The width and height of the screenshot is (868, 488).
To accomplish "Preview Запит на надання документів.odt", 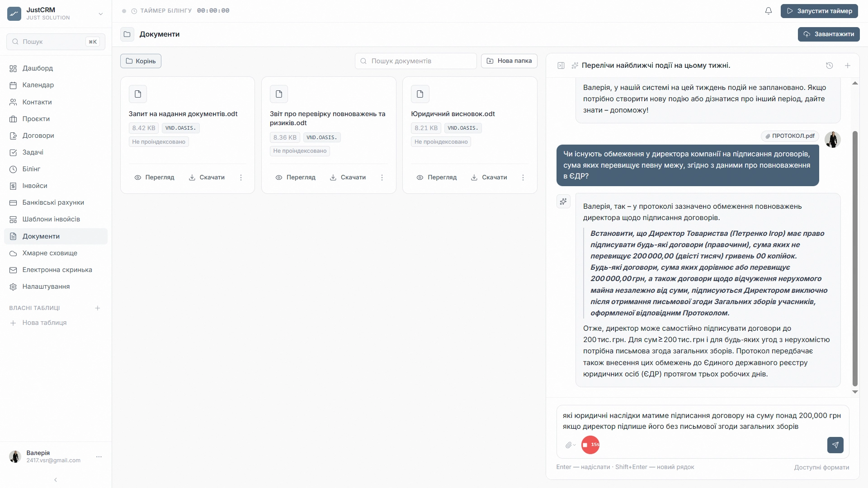I will (154, 178).
